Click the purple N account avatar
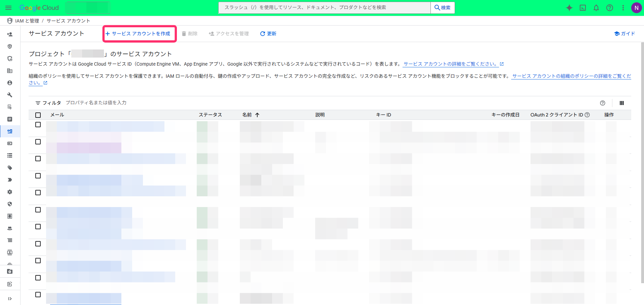This screenshot has height=305, width=644. pos(636,8)
